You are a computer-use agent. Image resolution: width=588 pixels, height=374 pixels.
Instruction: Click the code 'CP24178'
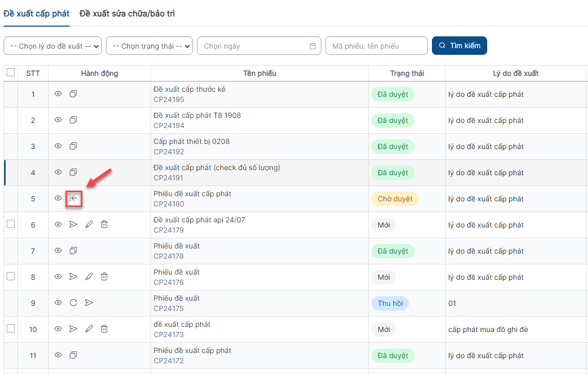[x=169, y=256]
